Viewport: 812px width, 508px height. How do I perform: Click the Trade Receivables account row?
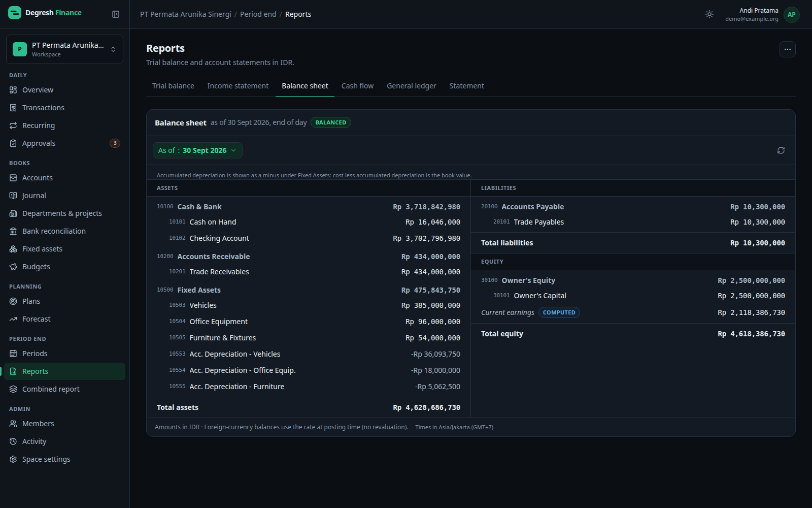[x=309, y=272]
